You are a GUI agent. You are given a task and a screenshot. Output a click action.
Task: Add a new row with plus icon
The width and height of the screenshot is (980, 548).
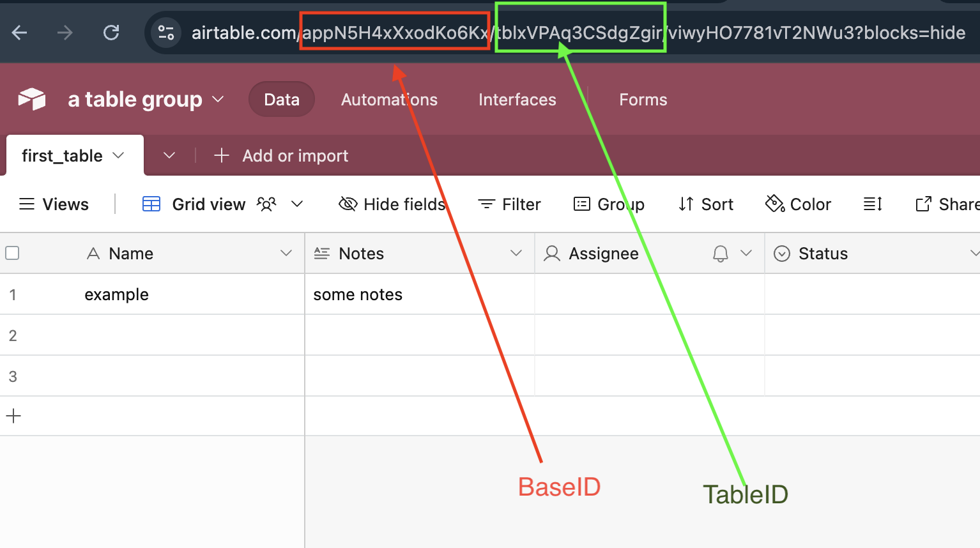pyautogui.click(x=13, y=416)
